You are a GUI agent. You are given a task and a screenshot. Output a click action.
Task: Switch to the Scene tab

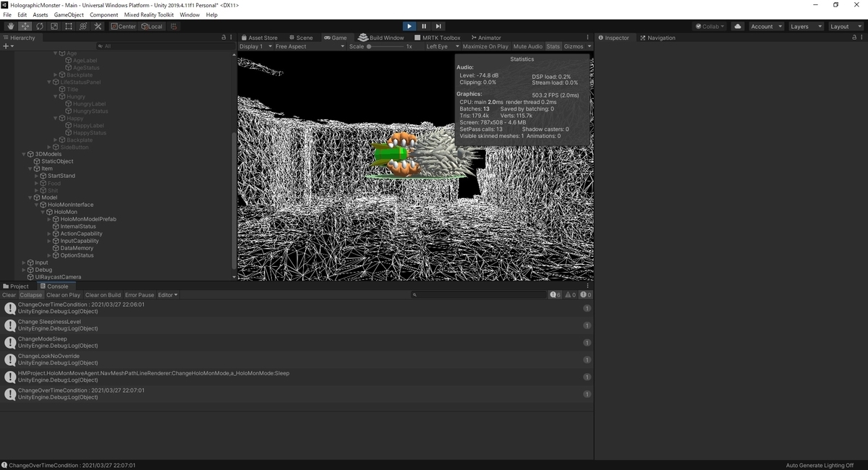301,37
